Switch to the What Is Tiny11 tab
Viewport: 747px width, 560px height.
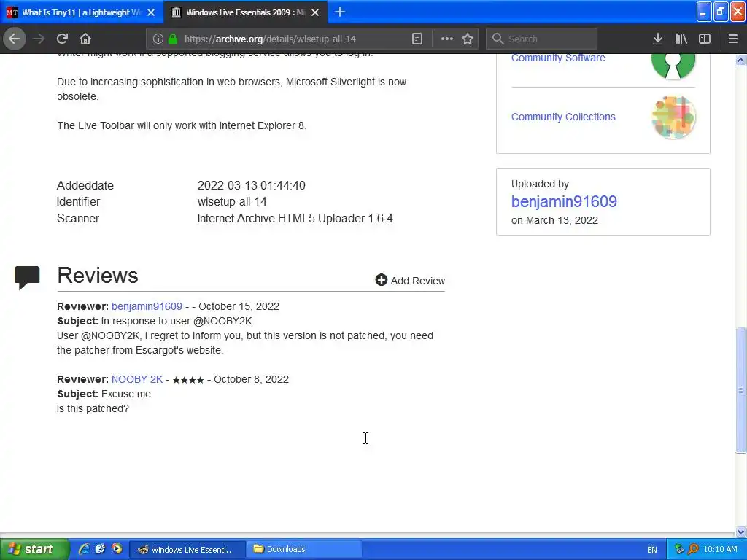click(x=82, y=12)
